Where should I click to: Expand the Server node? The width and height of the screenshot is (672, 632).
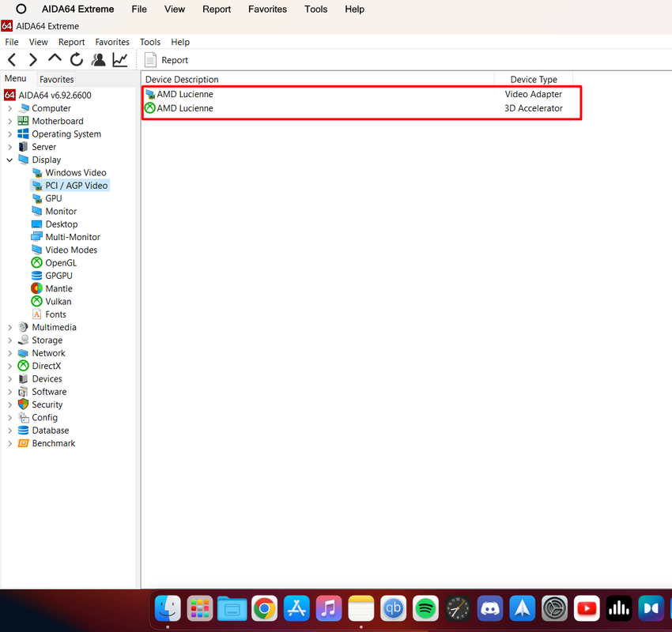click(x=9, y=147)
